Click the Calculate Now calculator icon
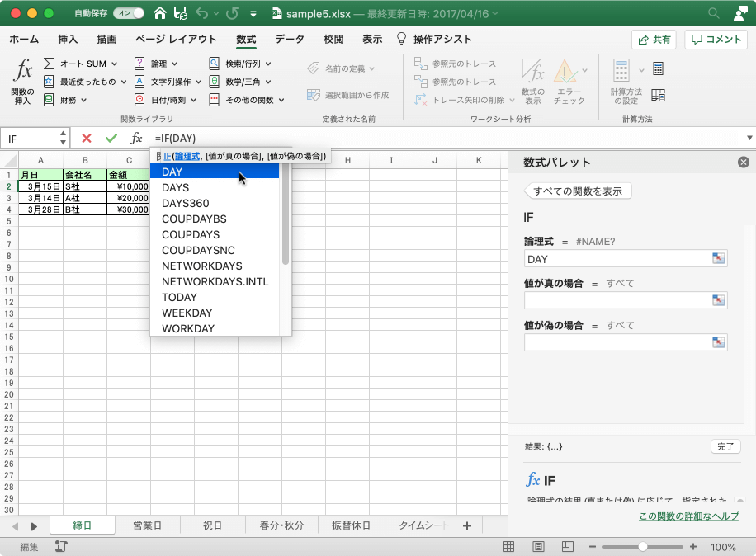The image size is (756, 556). 658,68
